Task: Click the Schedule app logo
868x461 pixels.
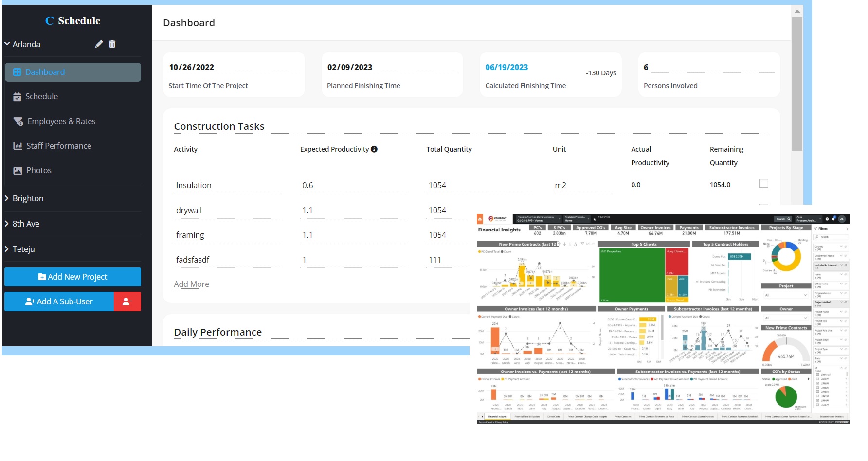Action: (x=73, y=21)
